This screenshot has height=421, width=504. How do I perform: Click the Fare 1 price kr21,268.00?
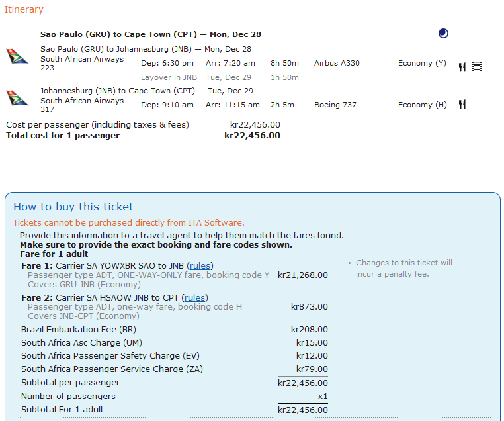pos(302,275)
